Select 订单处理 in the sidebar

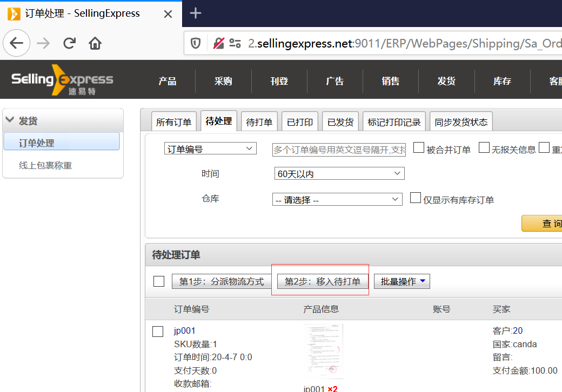click(x=61, y=142)
